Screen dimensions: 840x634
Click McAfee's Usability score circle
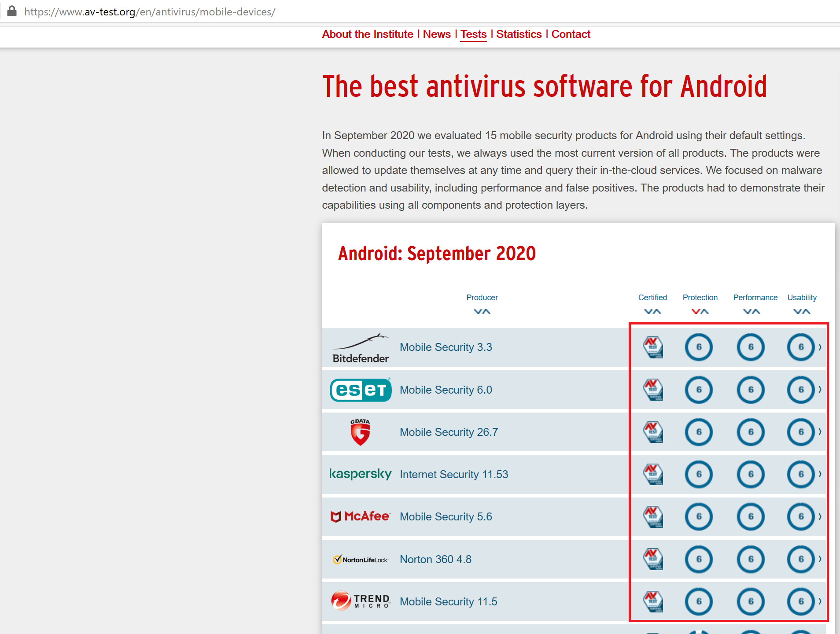(801, 516)
